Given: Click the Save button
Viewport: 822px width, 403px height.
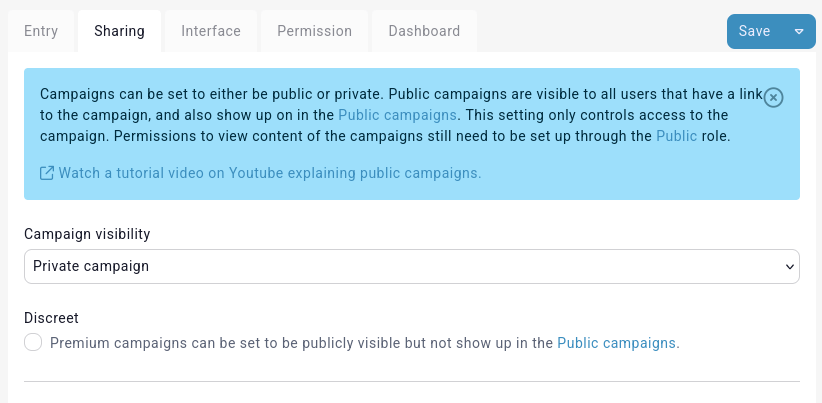Looking at the screenshot, I should click(x=754, y=31).
